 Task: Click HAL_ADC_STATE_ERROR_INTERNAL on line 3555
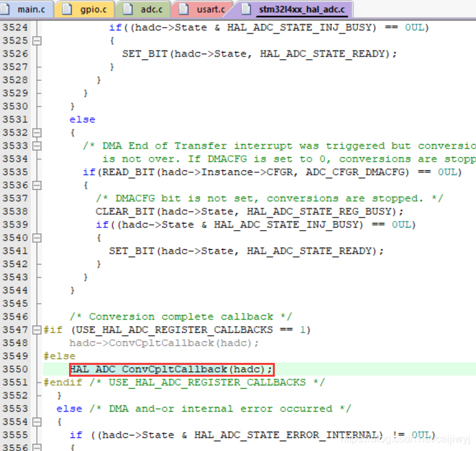tap(286, 435)
